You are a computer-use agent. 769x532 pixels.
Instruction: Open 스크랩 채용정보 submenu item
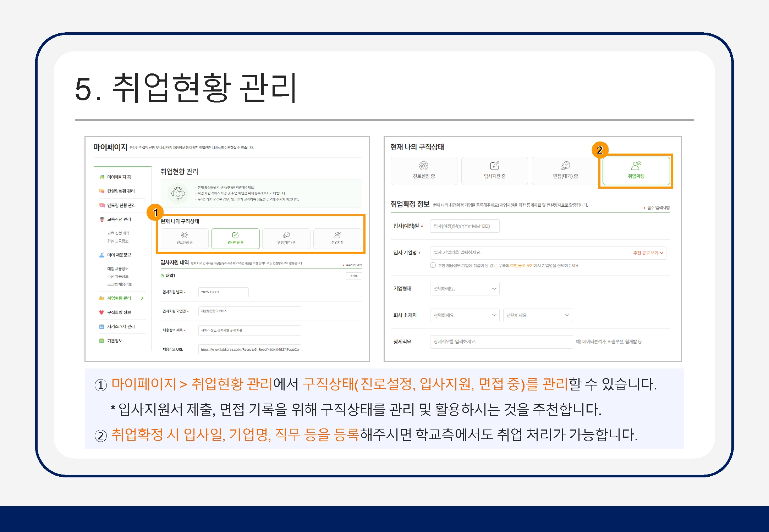pos(120,284)
